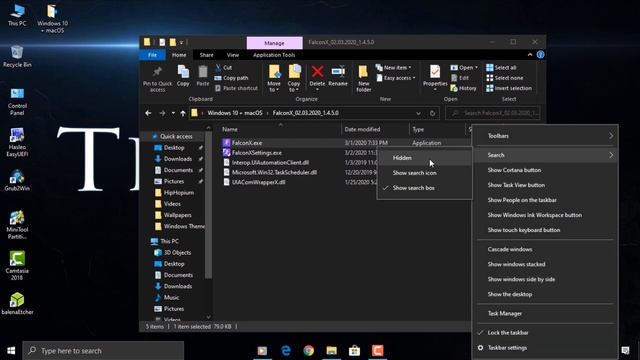
Task: Click the Cut scissors command
Action: 223,67
